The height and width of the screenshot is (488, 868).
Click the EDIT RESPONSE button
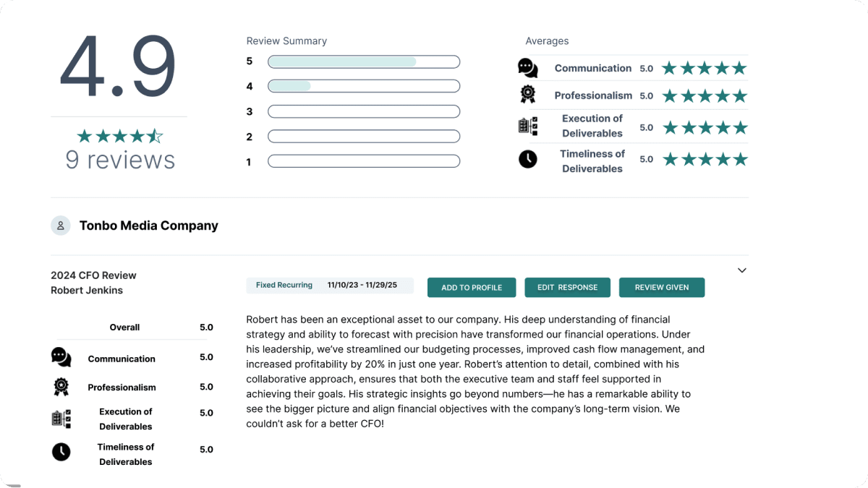coord(567,287)
